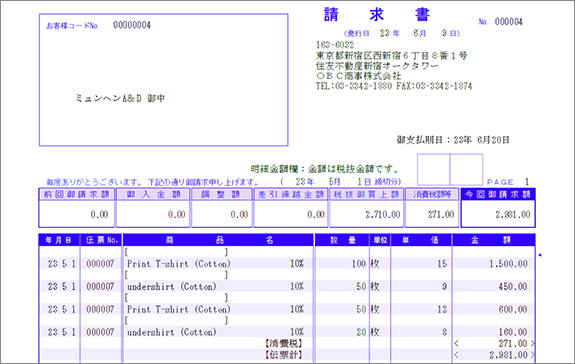Click customer code value 00000004
This screenshot has height=364, width=575.
click(132, 25)
